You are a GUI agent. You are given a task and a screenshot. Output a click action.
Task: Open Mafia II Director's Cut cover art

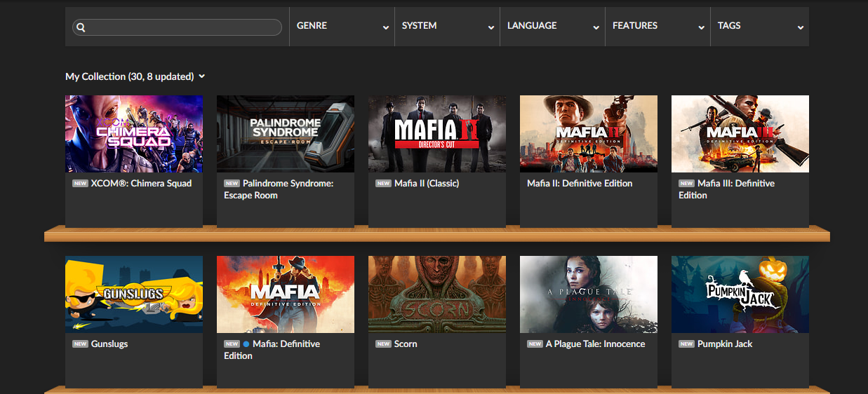[437, 134]
